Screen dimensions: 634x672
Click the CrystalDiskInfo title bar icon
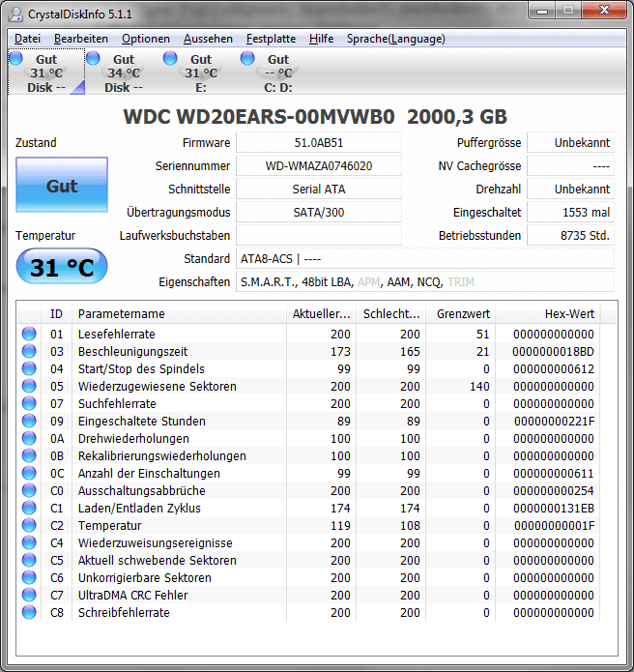click(x=15, y=15)
